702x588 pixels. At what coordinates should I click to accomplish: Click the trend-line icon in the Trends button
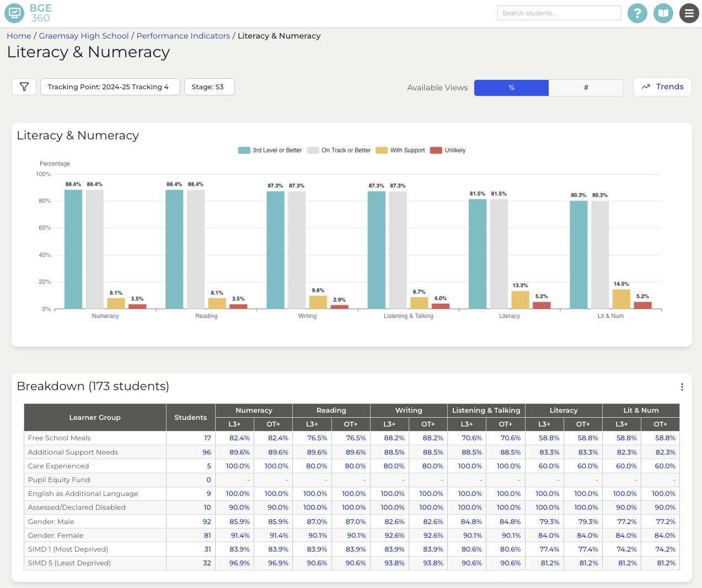pyautogui.click(x=646, y=87)
